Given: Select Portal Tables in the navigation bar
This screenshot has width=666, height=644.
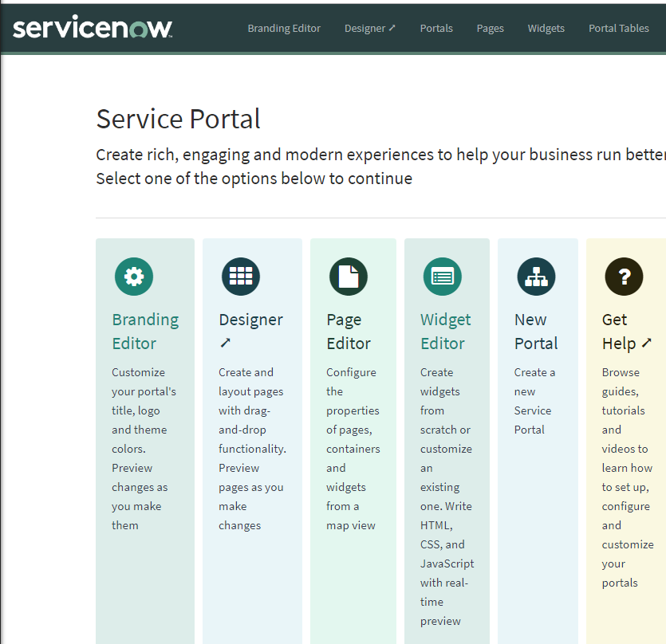Looking at the screenshot, I should [x=619, y=28].
